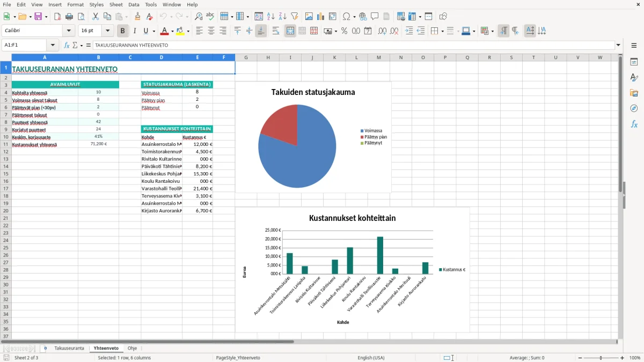Click the Save document icon

click(38, 17)
